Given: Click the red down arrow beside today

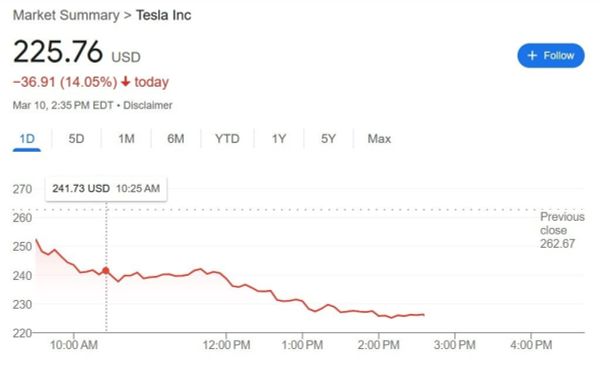Looking at the screenshot, I should point(126,81).
